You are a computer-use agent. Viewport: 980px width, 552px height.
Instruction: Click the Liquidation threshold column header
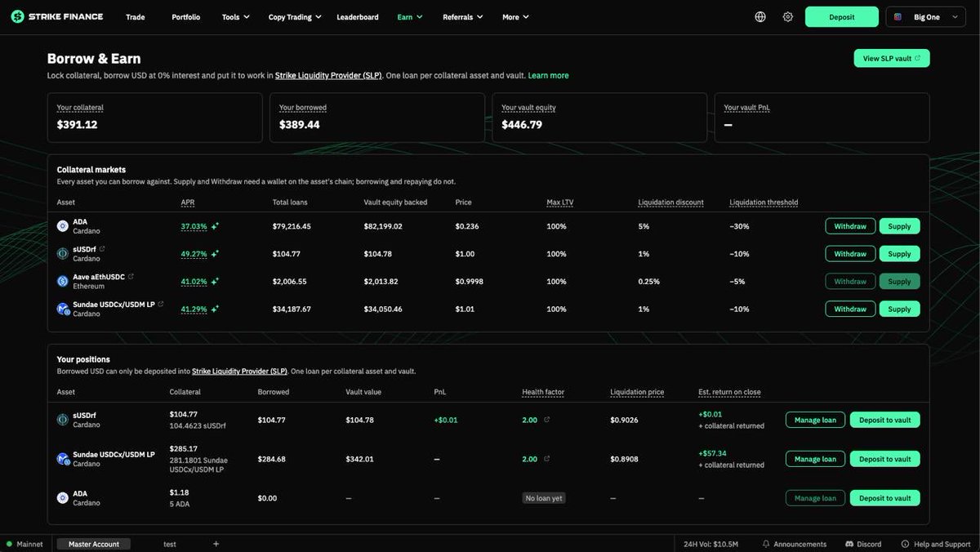764,203
